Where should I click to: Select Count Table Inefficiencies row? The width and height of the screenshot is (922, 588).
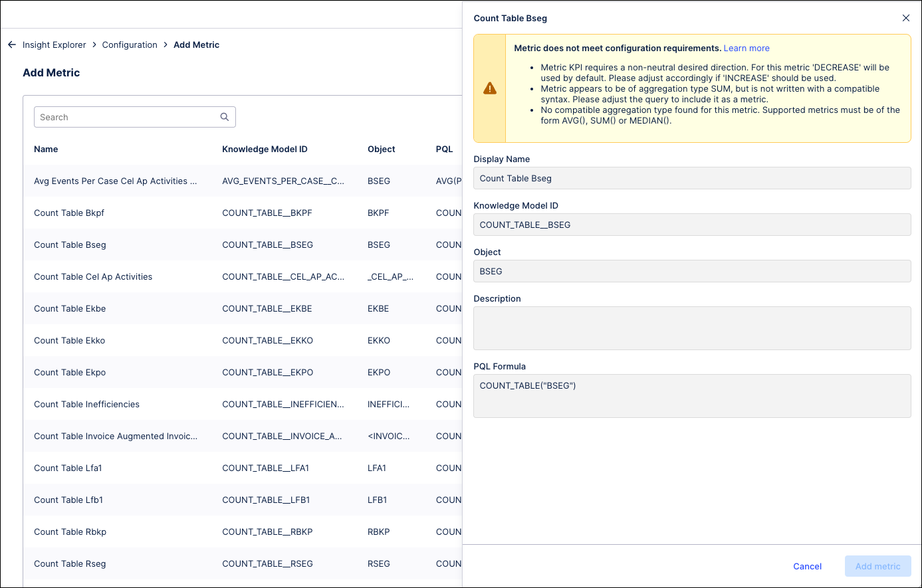tap(243, 404)
